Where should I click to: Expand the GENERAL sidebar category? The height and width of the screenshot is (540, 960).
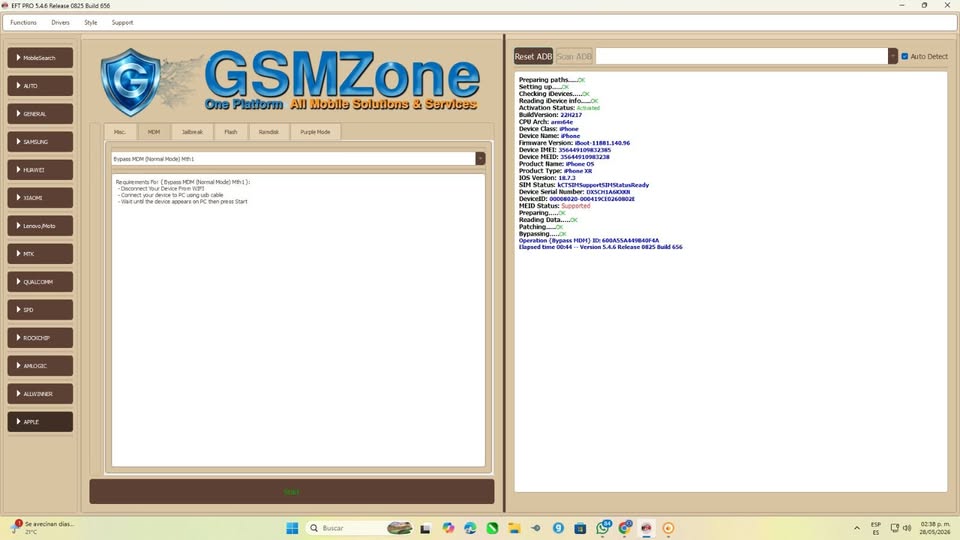pos(40,114)
